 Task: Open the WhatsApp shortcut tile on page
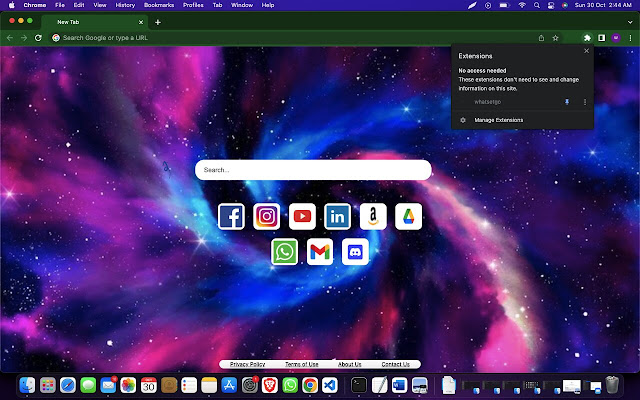pos(284,252)
